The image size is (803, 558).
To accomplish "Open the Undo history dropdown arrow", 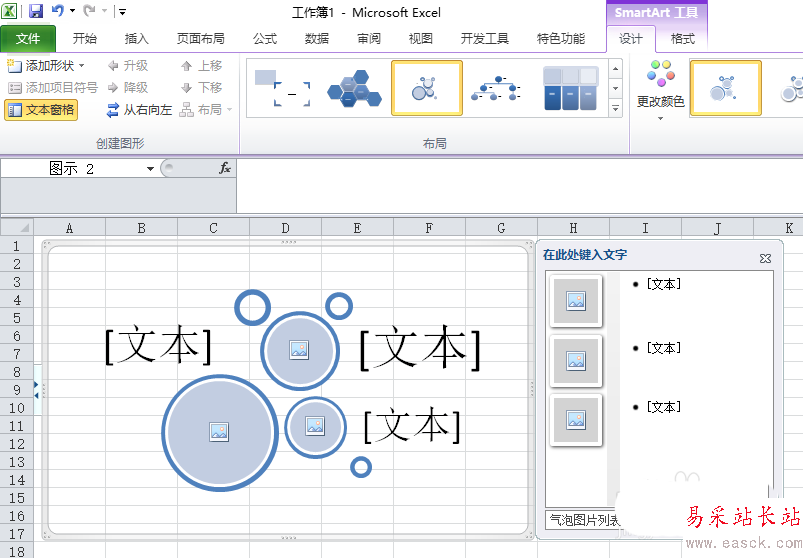I will point(72,11).
